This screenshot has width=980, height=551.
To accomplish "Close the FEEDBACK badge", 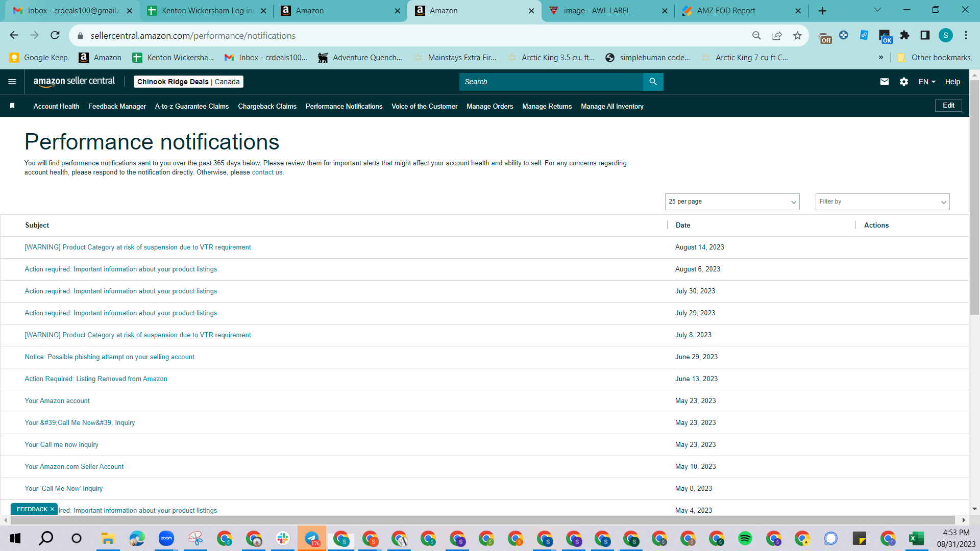I will pos(52,509).
